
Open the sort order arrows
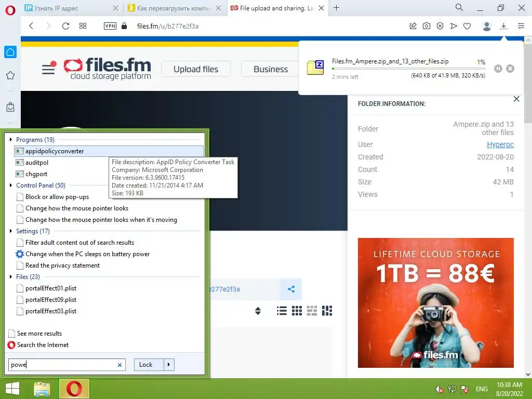coord(258,311)
